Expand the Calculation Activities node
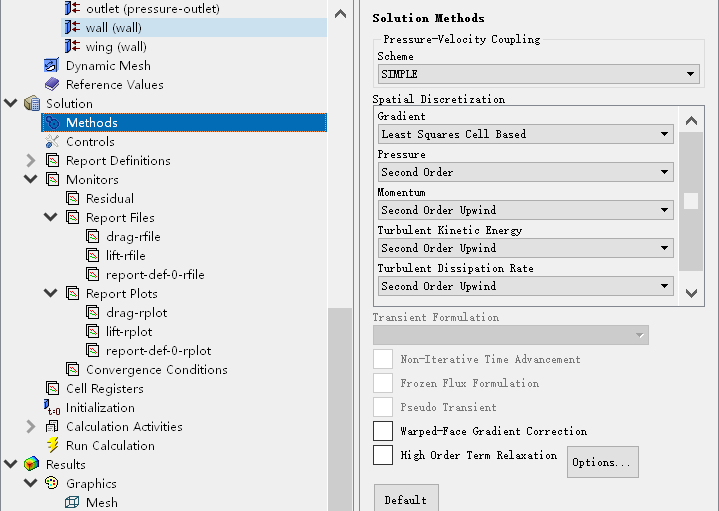The width and height of the screenshot is (719, 511). [31, 427]
